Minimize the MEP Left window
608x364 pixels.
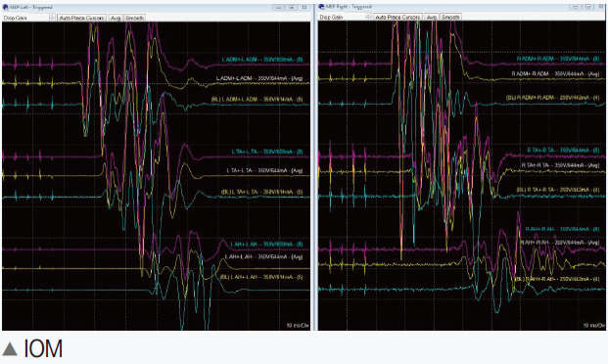pos(278,8)
